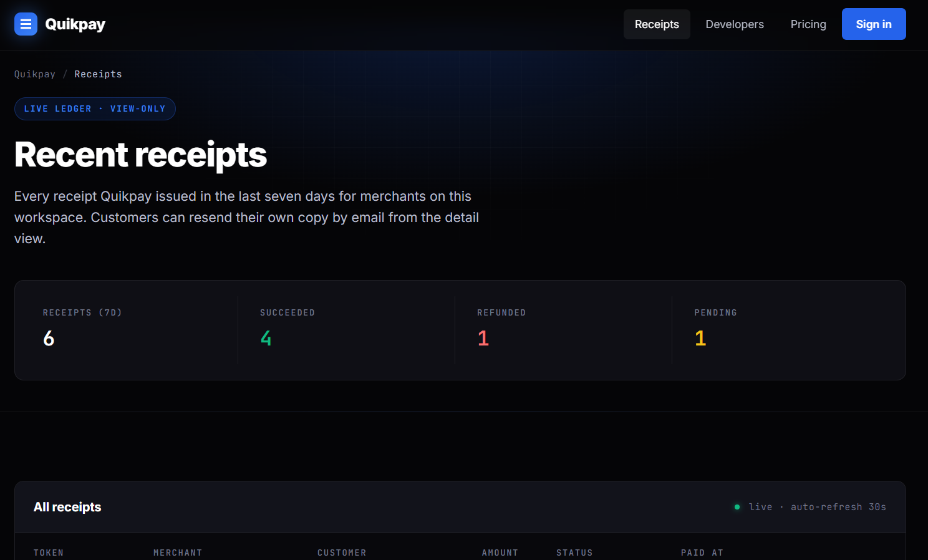The image size is (928, 560).
Task: Click the PENDING stat label
Action: click(716, 313)
